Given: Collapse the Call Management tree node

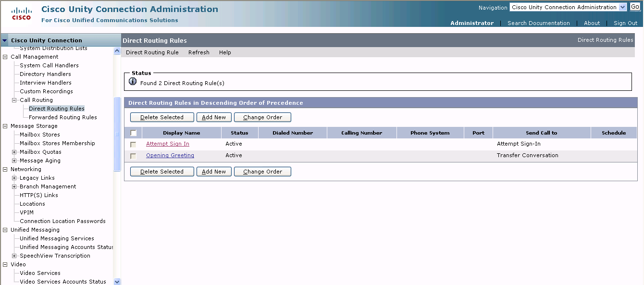Looking at the screenshot, I should pos(5,57).
